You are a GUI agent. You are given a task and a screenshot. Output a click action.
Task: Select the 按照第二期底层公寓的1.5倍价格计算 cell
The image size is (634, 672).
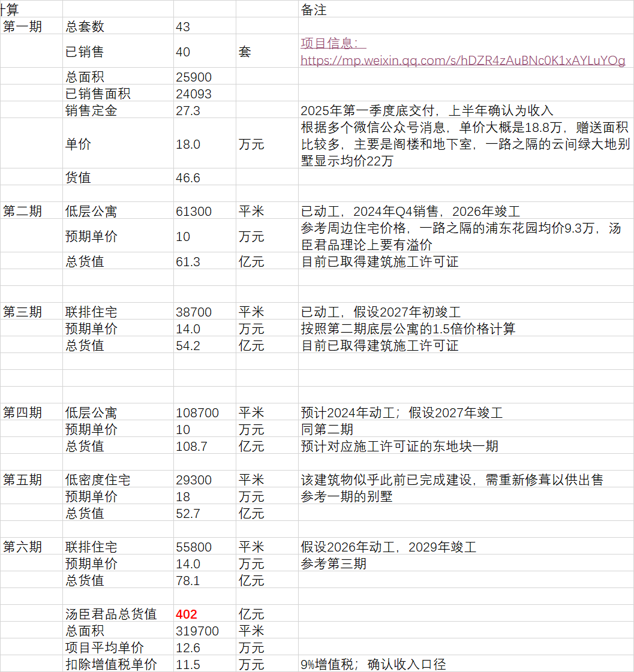tap(466, 328)
